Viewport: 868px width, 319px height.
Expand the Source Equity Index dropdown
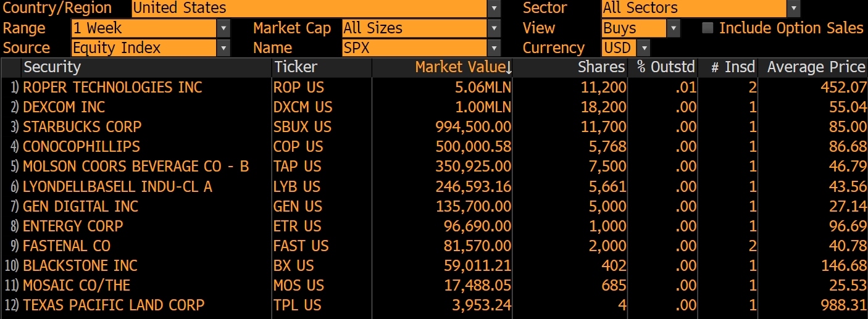coord(223,48)
